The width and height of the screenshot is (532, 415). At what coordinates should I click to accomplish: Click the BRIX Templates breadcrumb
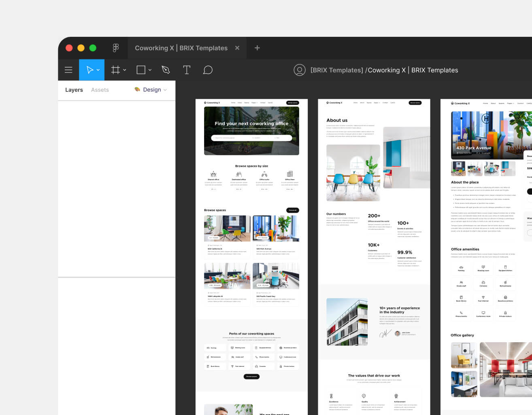336,70
